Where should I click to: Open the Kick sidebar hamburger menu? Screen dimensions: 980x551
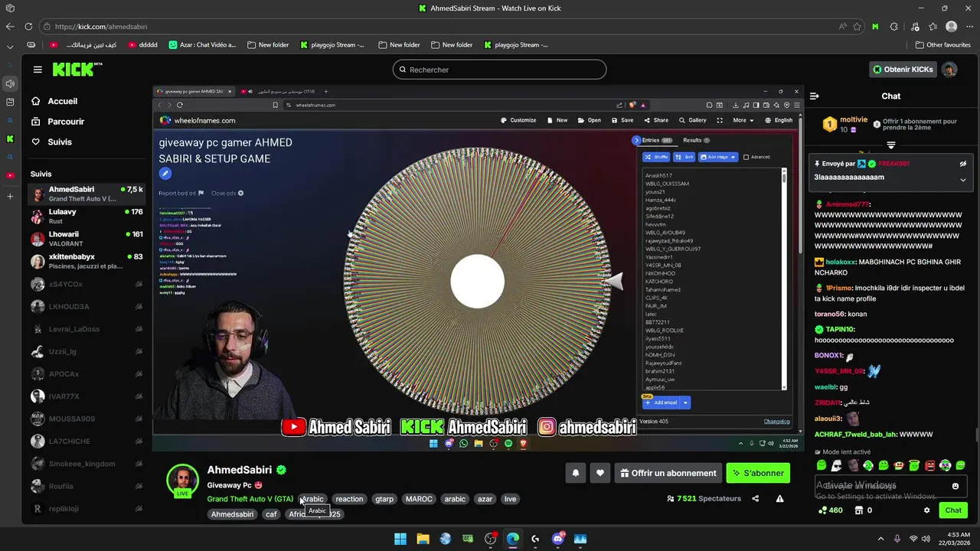[38, 70]
